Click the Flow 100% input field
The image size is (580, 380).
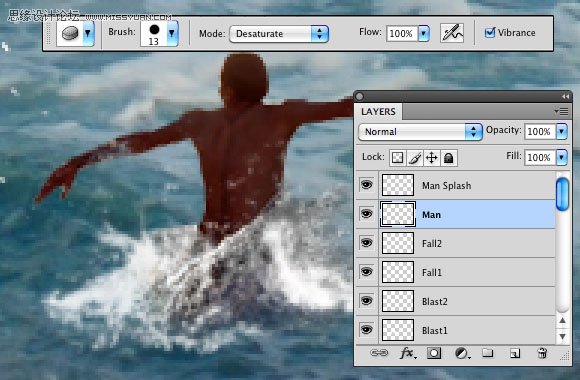[401, 34]
